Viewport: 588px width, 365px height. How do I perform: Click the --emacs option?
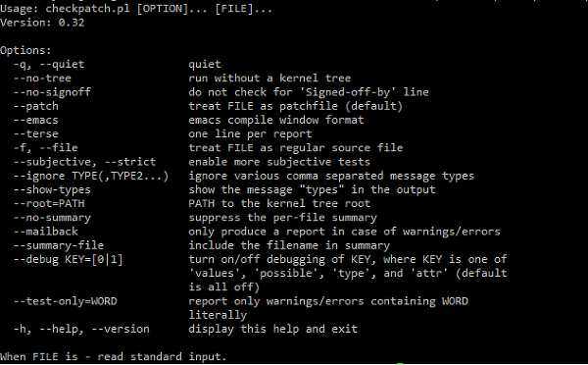pyautogui.click(x=36, y=120)
